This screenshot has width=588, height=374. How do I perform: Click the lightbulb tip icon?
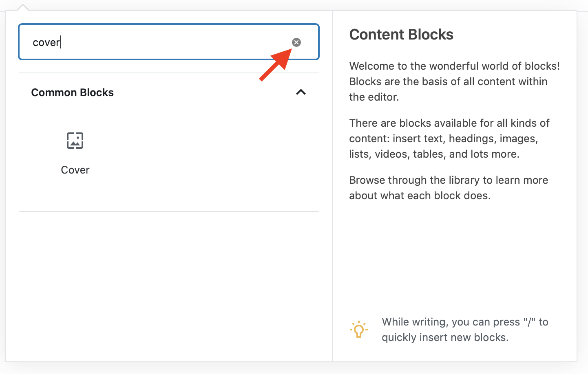pos(358,330)
